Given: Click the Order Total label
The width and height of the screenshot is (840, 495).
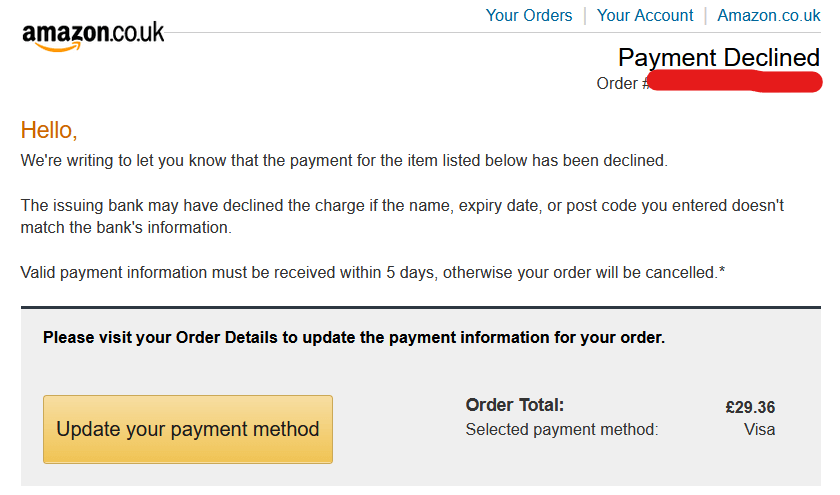Looking at the screenshot, I should (515, 405).
